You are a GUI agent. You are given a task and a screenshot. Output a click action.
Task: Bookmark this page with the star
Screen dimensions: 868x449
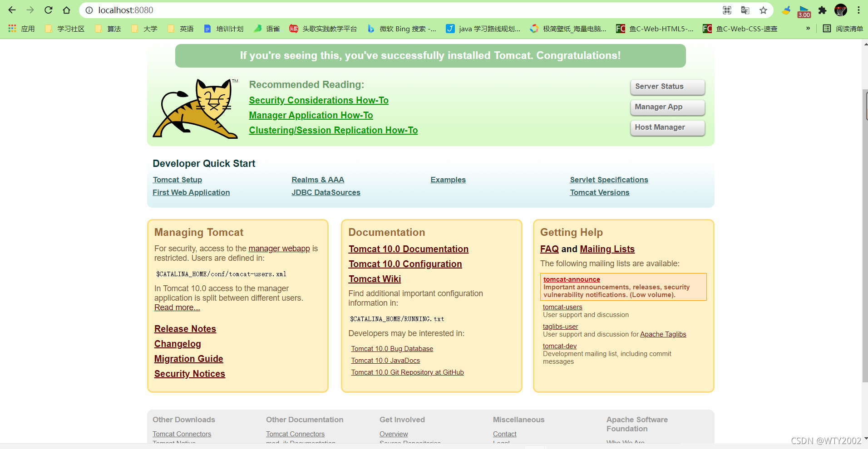[x=763, y=10]
